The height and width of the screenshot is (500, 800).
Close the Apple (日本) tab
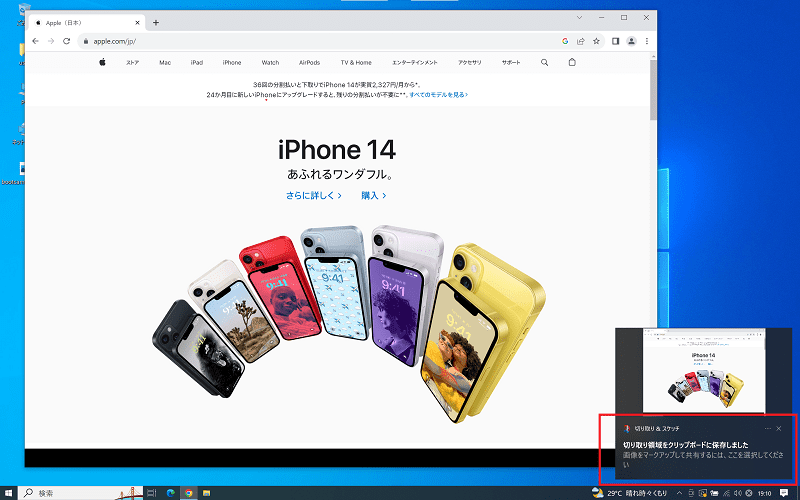click(x=137, y=23)
